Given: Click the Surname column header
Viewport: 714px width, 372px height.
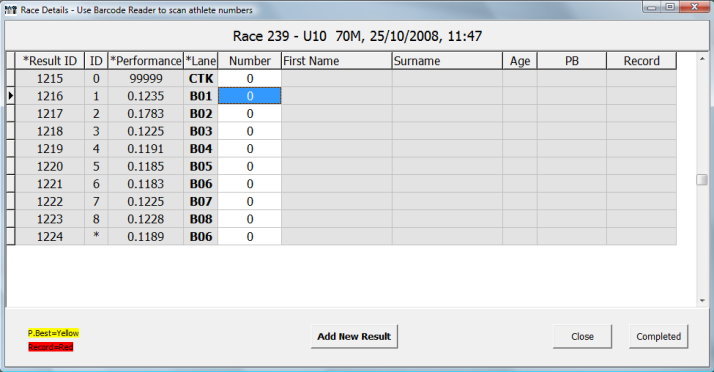Looking at the screenshot, I should point(447,61).
